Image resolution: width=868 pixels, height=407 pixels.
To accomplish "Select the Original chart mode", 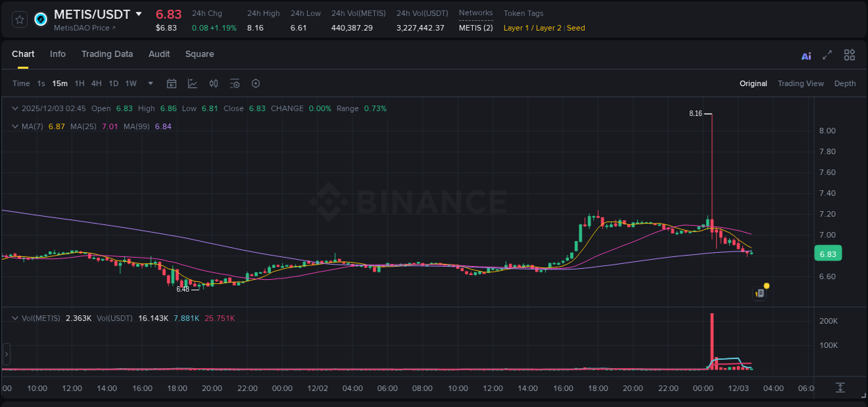I will click(753, 83).
